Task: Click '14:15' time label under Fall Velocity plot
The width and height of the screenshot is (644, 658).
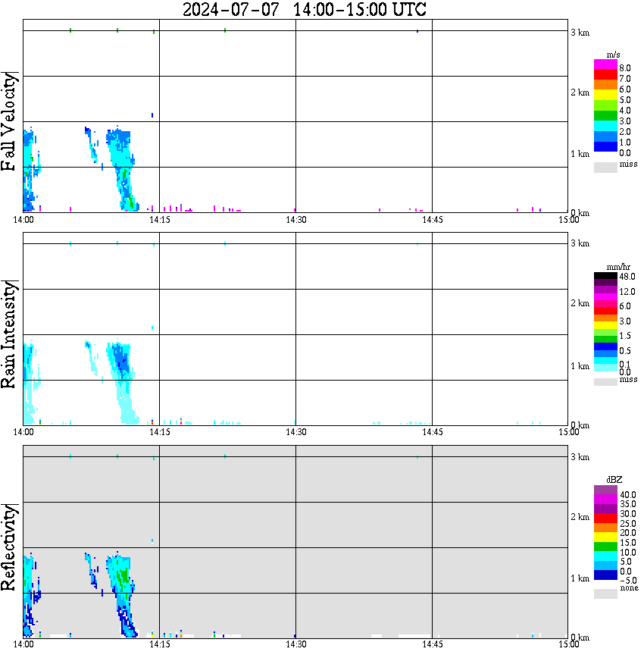Action: (160, 220)
